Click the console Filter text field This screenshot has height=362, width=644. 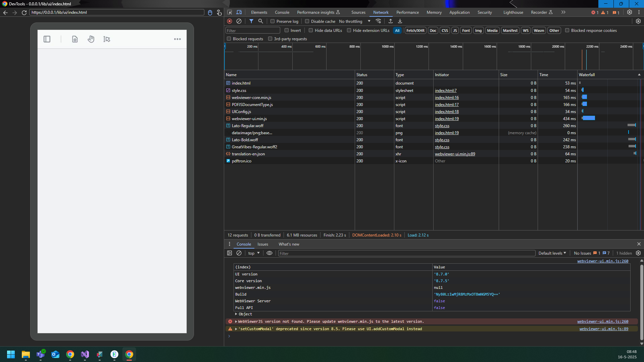406,253
